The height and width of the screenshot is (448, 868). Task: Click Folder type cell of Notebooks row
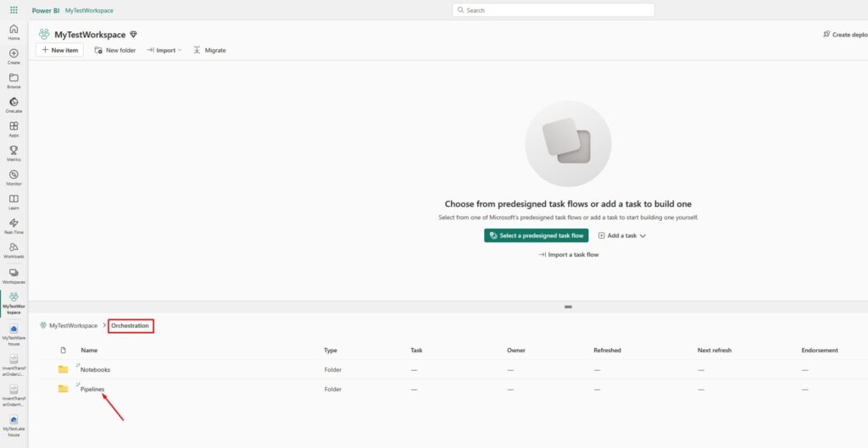[x=332, y=369]
